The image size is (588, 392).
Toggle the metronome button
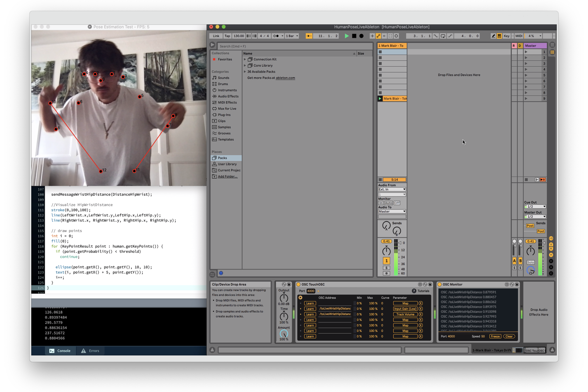276,36
